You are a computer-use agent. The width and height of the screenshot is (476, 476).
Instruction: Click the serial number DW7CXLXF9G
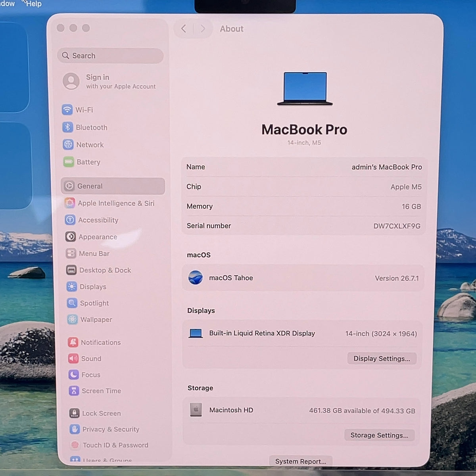click(x=397, y=226)
